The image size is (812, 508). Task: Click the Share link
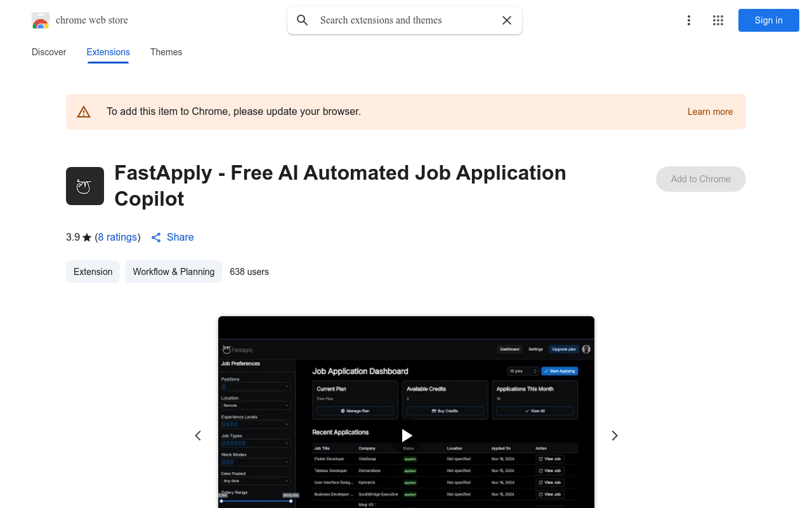pyautogui.click(x=180, y=237)
